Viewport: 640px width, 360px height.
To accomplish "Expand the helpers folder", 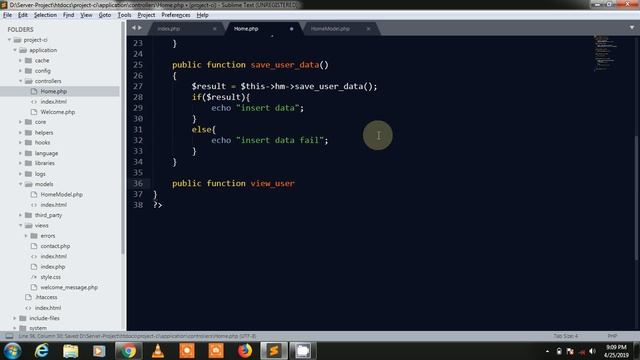I will pyautogui.click(x=20, y=132).
